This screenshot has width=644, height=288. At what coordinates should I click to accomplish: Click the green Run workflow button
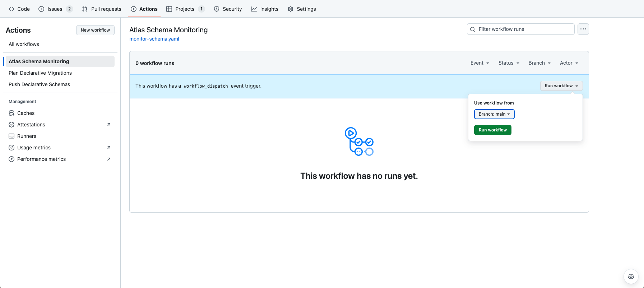492,130
